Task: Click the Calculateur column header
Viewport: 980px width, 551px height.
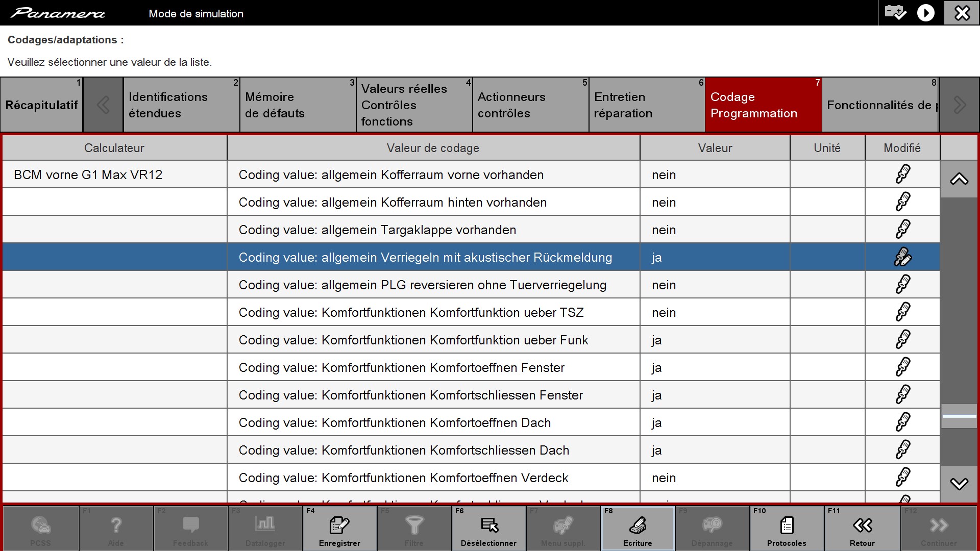Action: [114, 148]
